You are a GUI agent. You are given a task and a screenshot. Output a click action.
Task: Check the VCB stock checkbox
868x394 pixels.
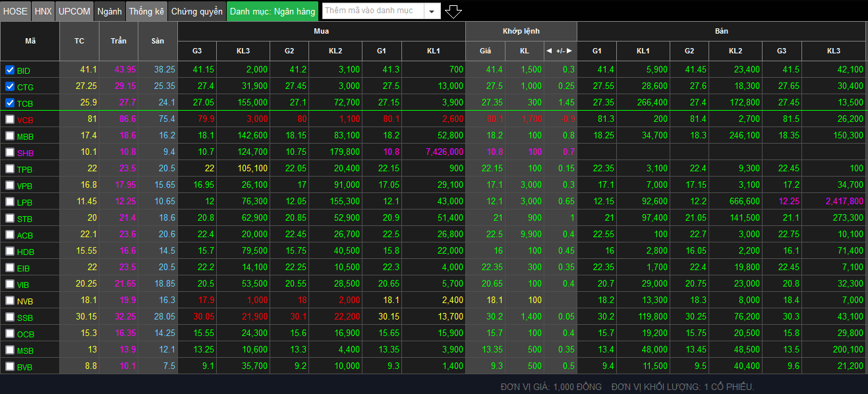(10, 119)
